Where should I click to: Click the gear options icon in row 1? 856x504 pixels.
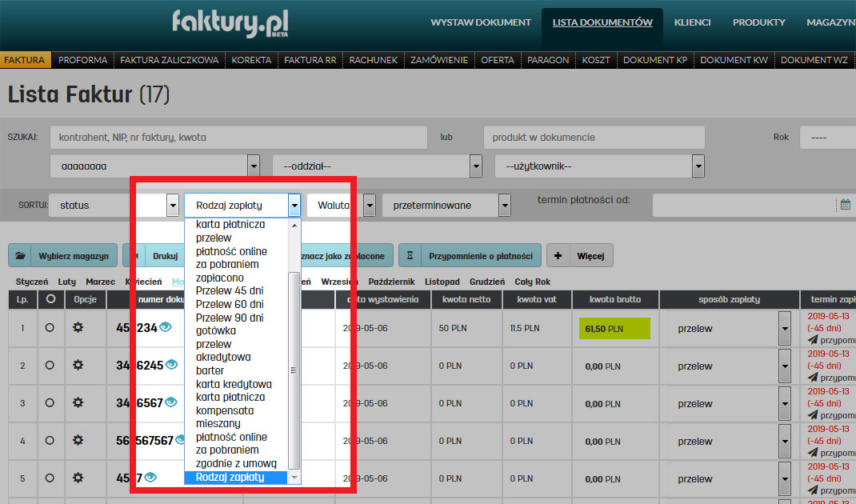[x=78, y=328]
